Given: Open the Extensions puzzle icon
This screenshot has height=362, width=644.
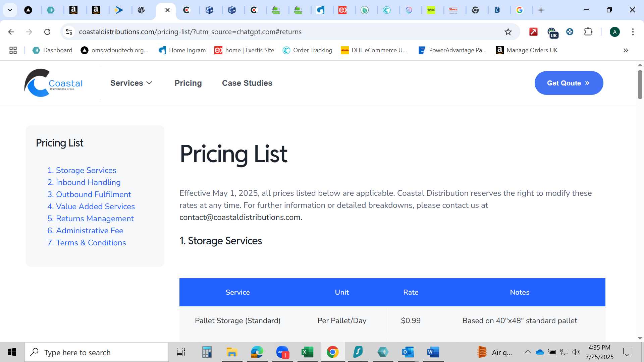Looking at the screenshot, I should [588, 32].
